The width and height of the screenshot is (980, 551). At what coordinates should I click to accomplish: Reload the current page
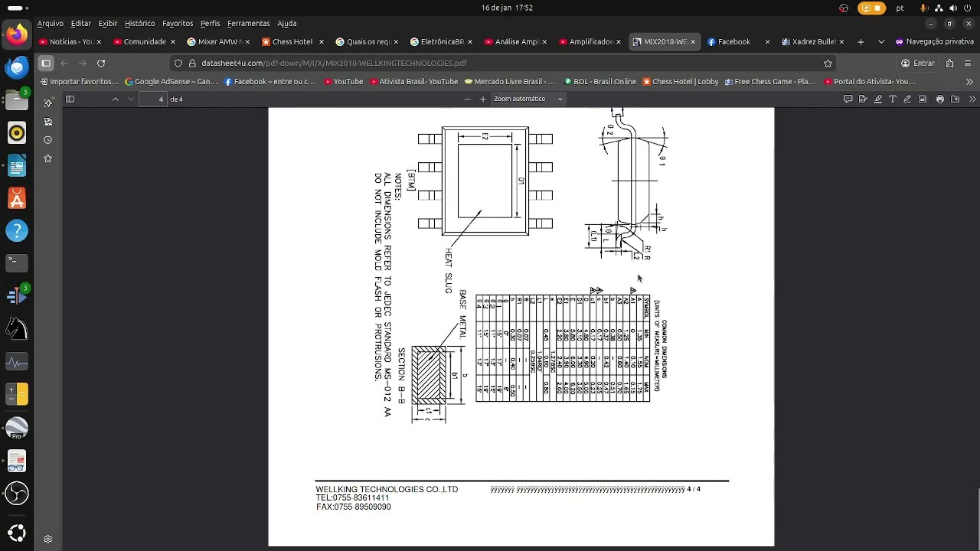coord(101,63)
